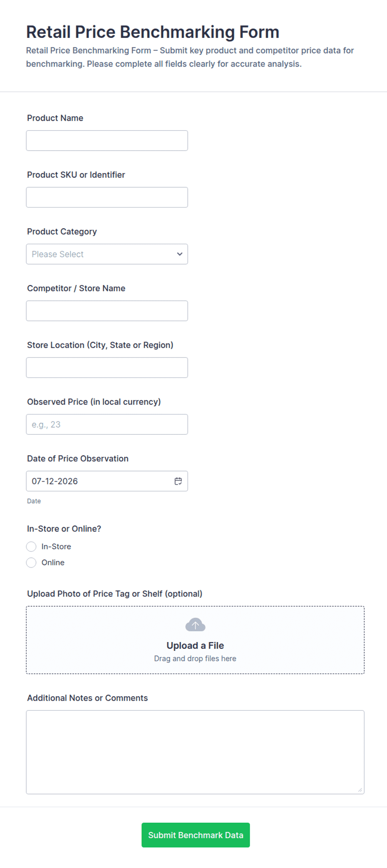Click the cloud upload icon

pos(195,625)
